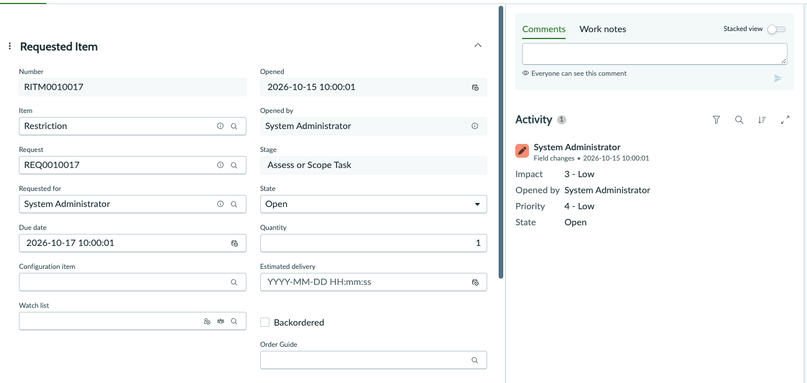Filter the Activity stream
Screen dimensions: 807x383
(716, 120)
